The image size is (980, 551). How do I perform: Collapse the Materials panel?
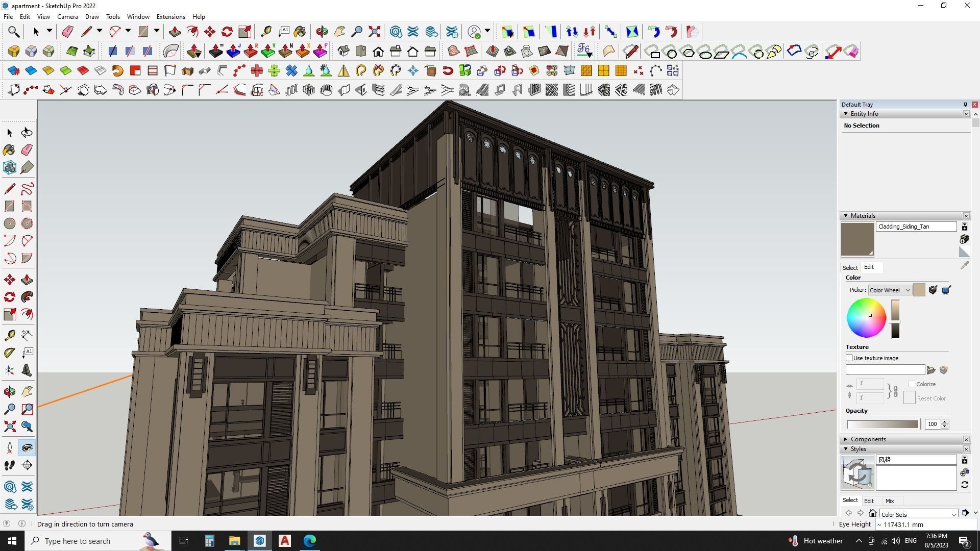coord(846,216)
